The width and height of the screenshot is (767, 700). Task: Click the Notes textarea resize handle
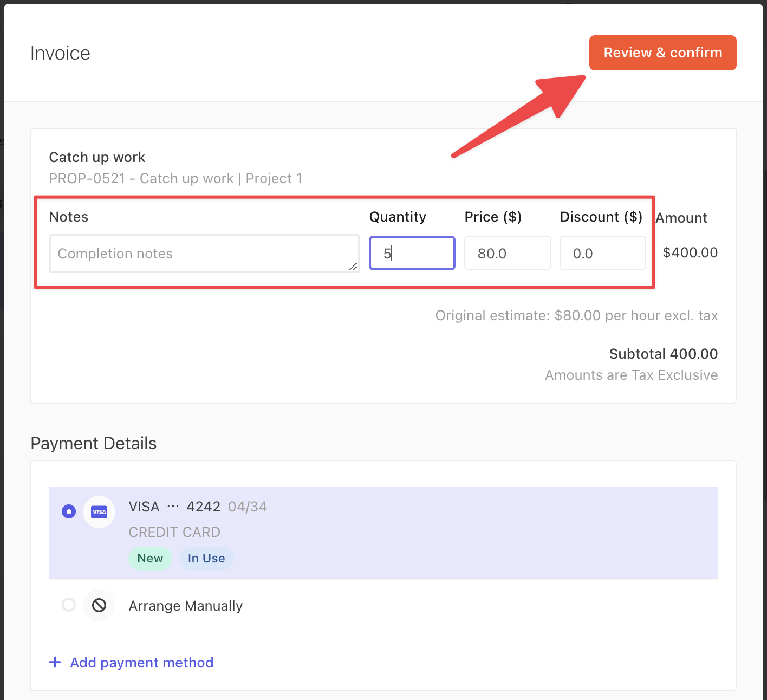click(x=353, y=266)
